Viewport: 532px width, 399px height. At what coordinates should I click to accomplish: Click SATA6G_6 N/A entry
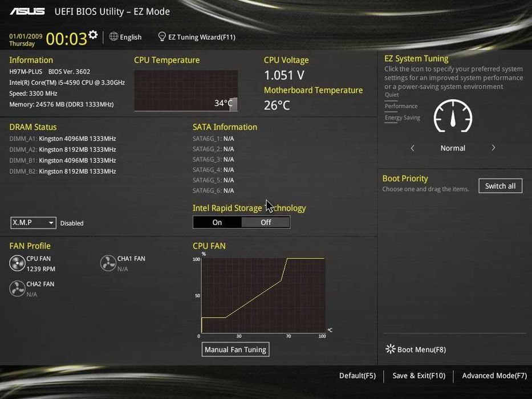213,191
